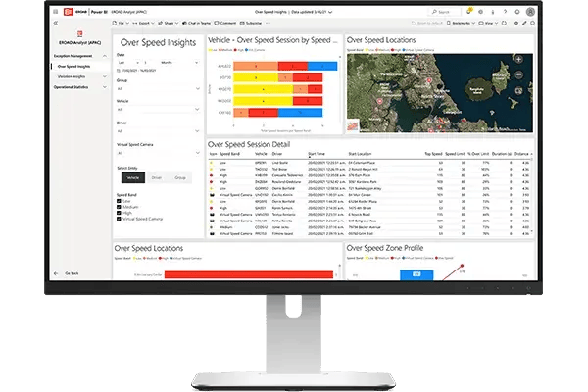Click the Go back arrow icon
Viewport: 588px width, 392px height.
(56, 273)
